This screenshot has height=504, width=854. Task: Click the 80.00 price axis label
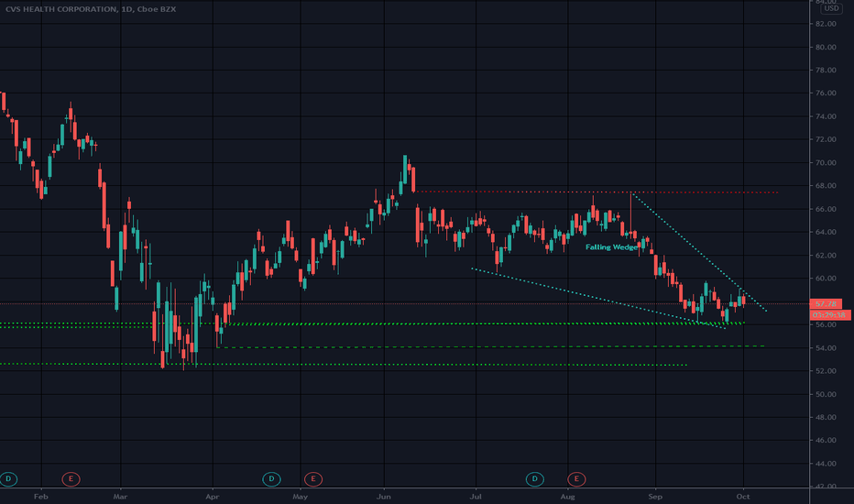(826, 47)
